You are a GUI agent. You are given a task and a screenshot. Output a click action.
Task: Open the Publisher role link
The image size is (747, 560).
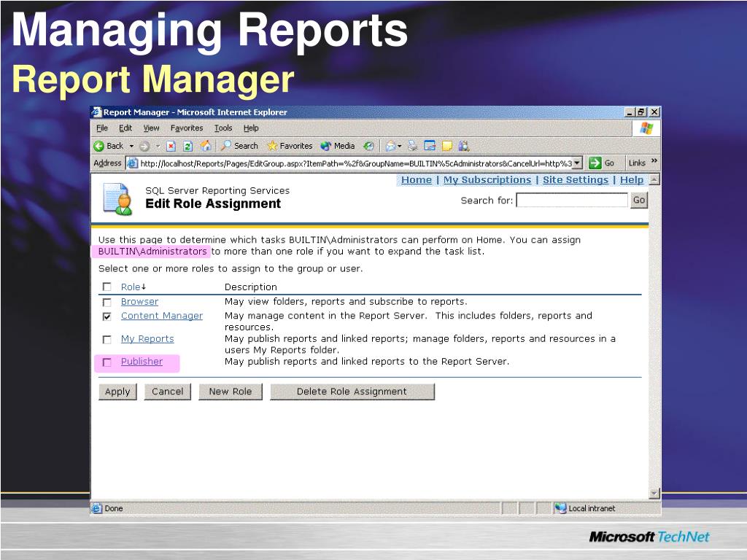pyautogui.click(x=142, y=362)
